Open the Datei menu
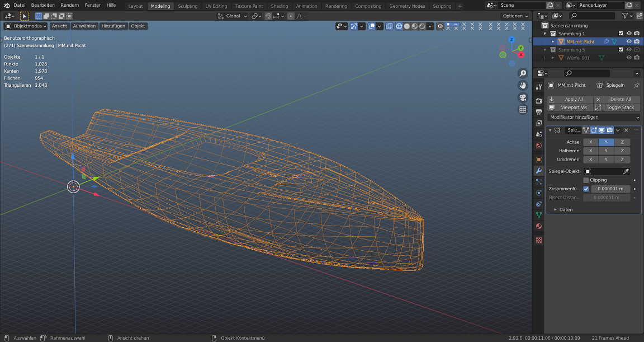This screenshot has width=644, height=342. click(x=20, y=6)
